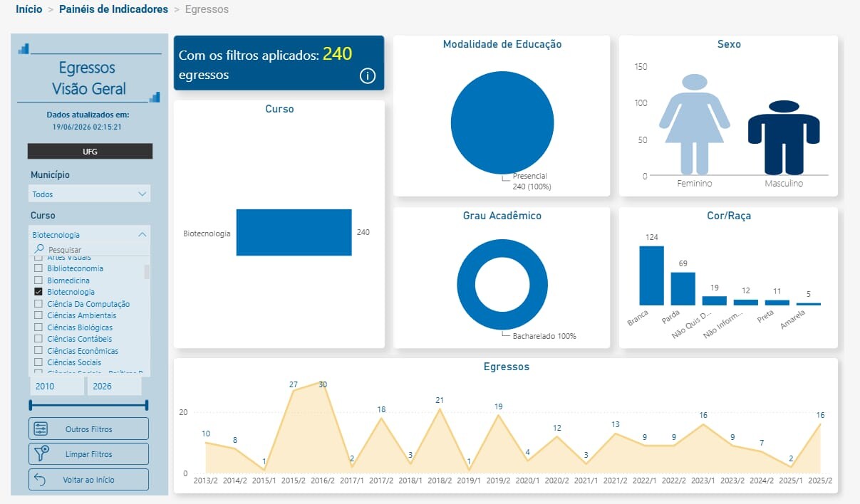This screenshot has height=504, width=860.
Task: Click the Voltar ao Início arrow icon
Action: (x=40, y=479)
